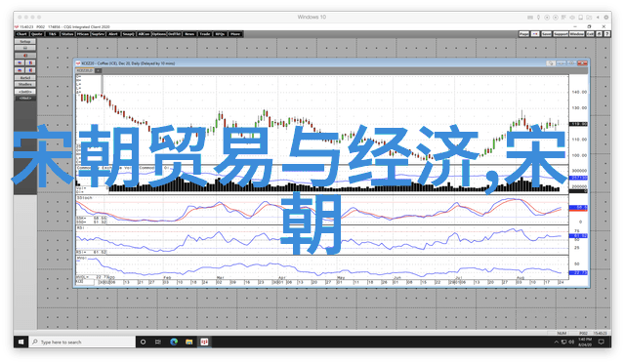Click the link-windows icon in the chart window title bar

tap(551, 63)
